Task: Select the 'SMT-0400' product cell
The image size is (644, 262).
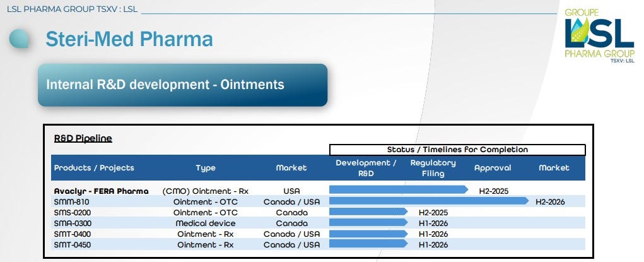Action: pos(73,234)
